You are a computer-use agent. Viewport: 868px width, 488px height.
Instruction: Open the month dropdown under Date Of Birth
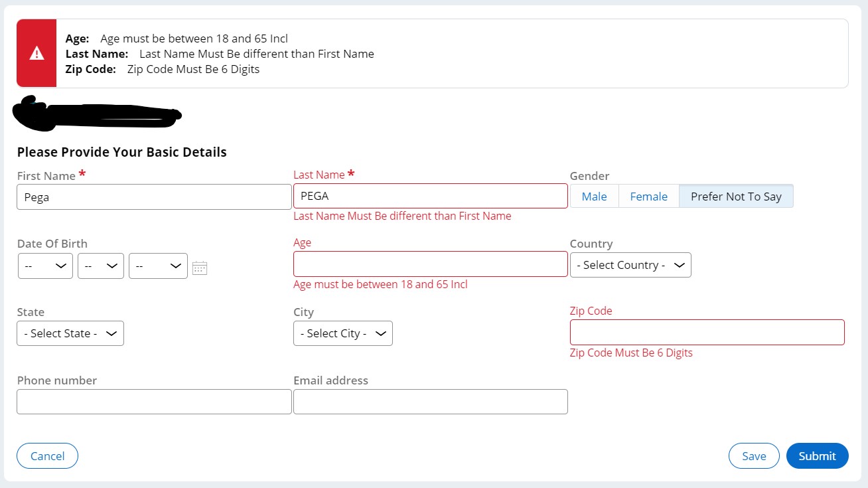pyautogui.click(x=100, y=266)
